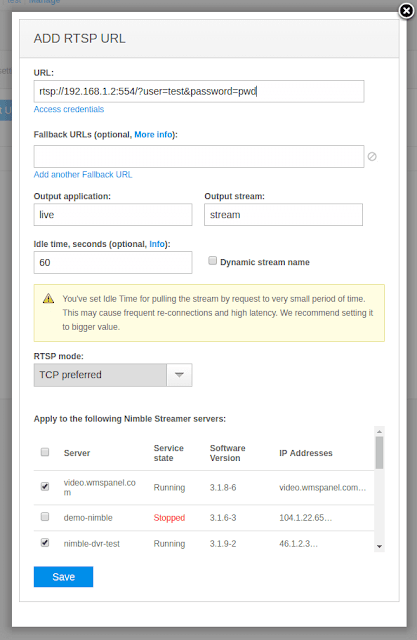This screenshot has width=417, height=640.
Task: Close the Add RTSP URL dialog
Action: point(406,11)
